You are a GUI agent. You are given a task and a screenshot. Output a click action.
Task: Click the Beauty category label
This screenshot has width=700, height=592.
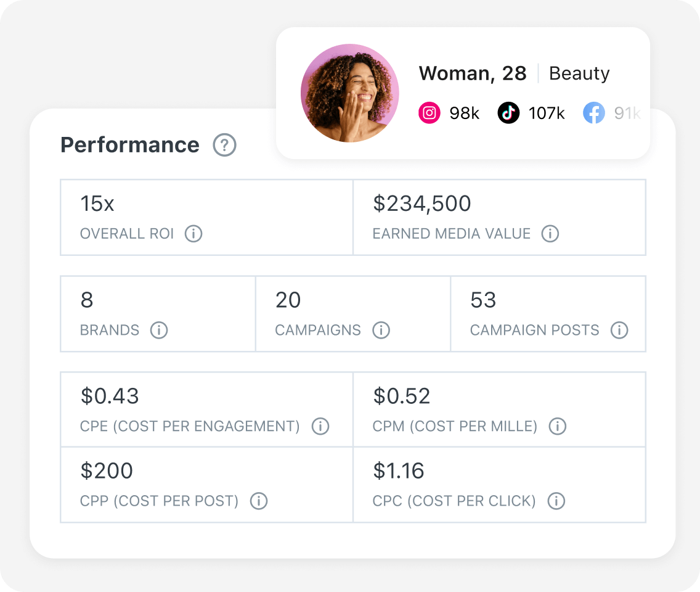pyautogui.click(x=579, y=73)
